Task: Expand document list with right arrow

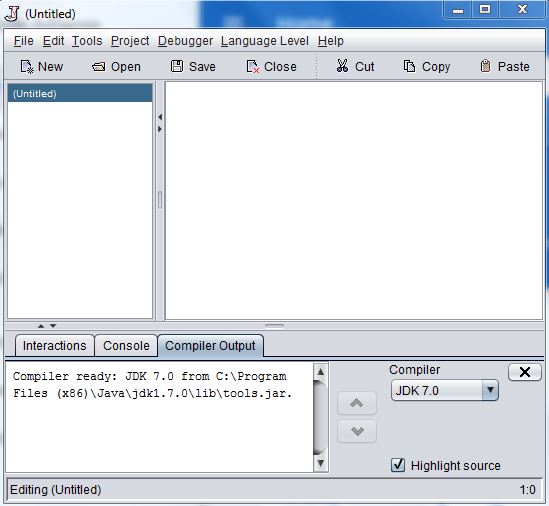Action: [160, 129]
